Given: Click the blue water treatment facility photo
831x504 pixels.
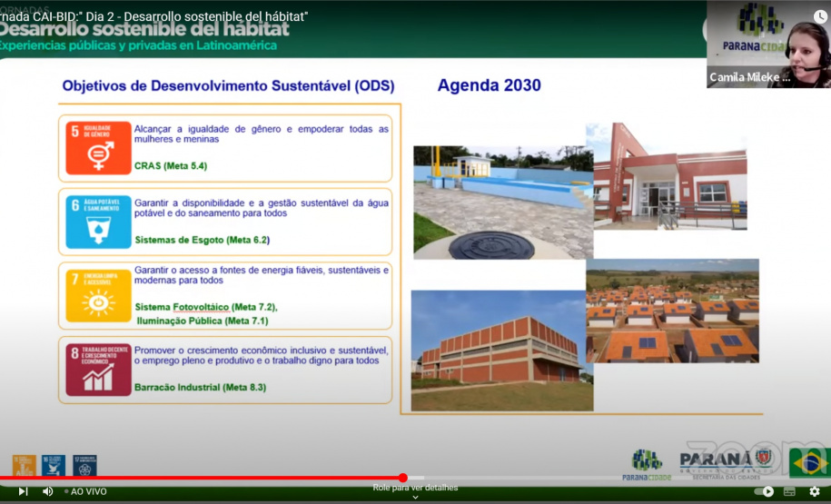Looking at the screenshot, I should [x=503, y=202].
